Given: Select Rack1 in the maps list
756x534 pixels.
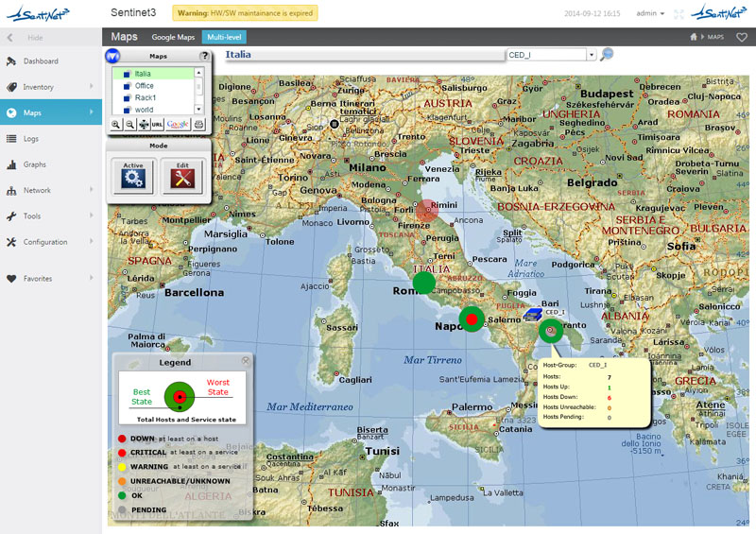Looking at the screenshot, I should (x=153, y=97).
